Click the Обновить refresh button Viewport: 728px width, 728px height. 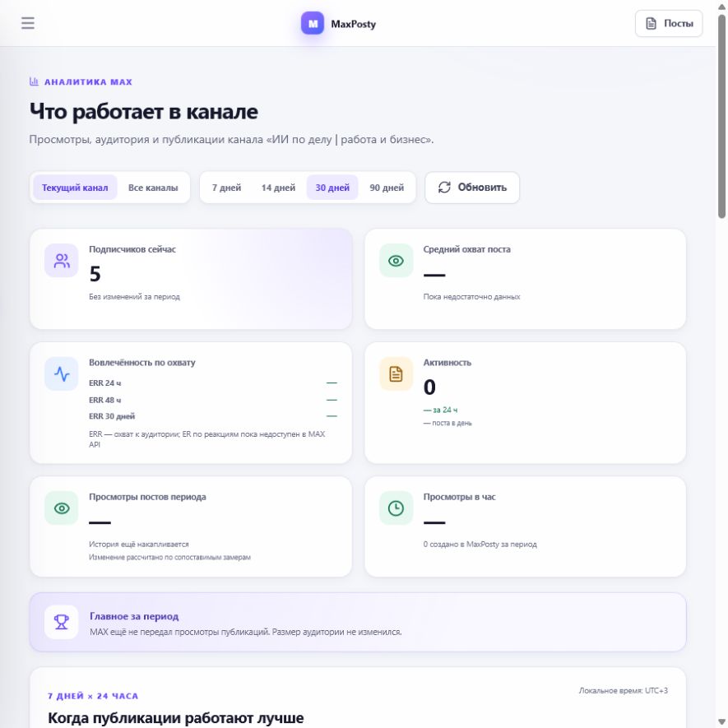click(472, 188)
